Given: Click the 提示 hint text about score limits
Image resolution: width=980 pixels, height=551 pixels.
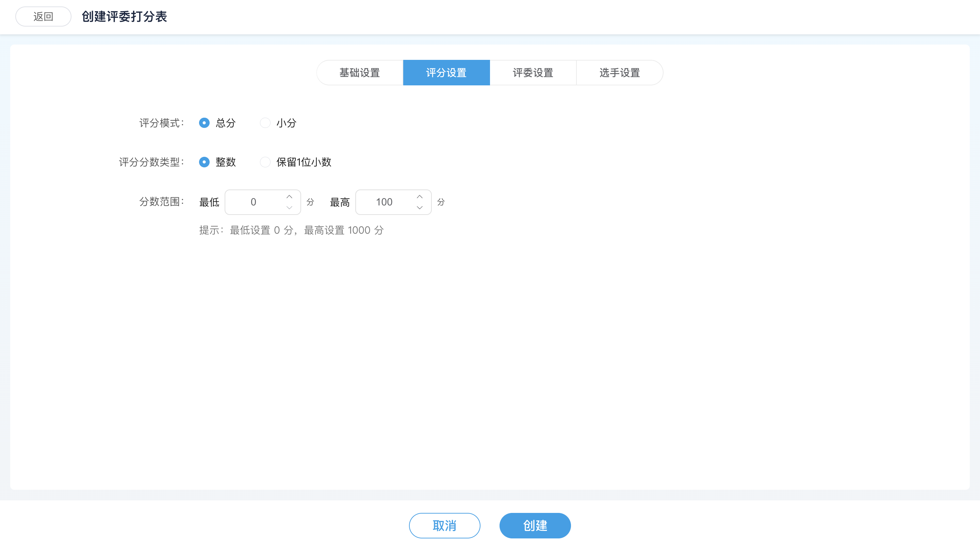Looking at the screenshot, I should click(x=291, y=230).
